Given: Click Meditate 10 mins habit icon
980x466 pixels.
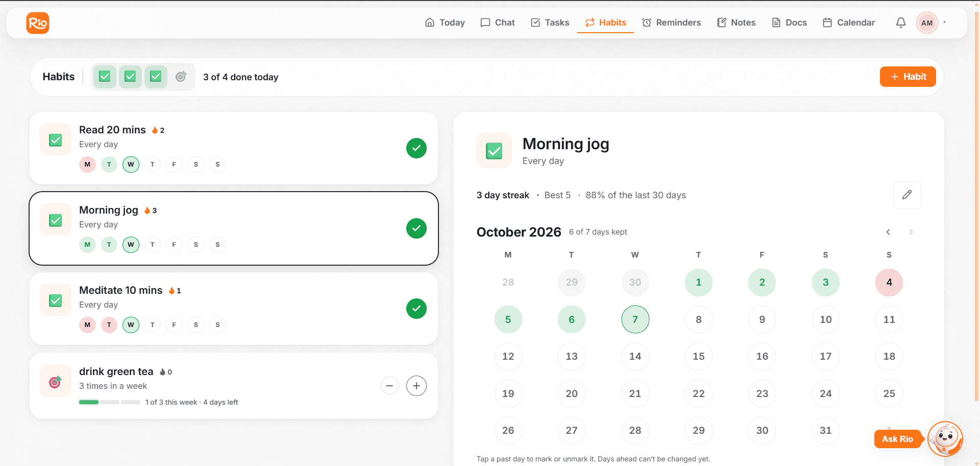Looking at the screenshot, I should tap(56, 300).
